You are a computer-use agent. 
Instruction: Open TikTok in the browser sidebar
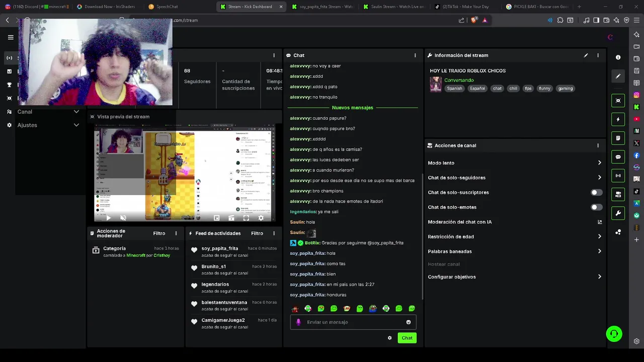coord(636,192)
